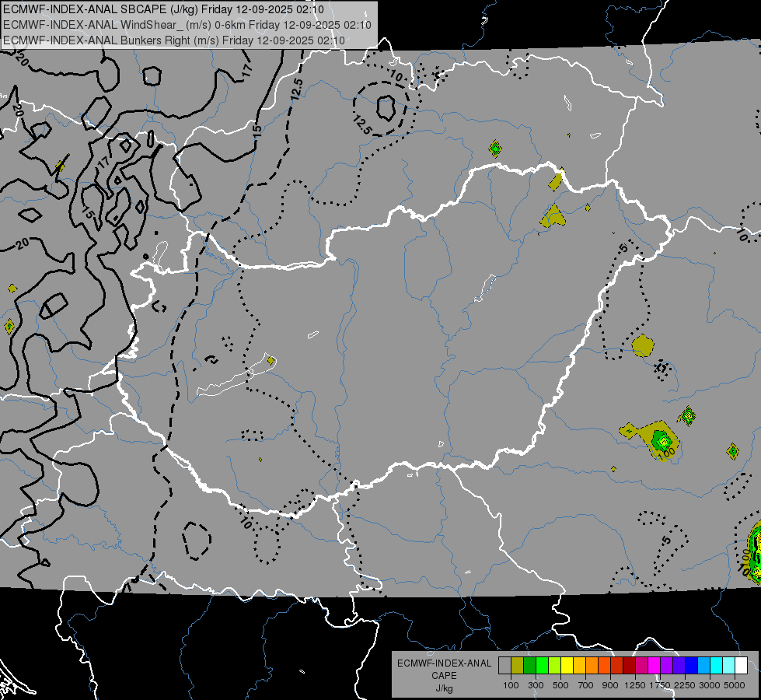Select the pure yellow legend swatch
Screen dimensions: 761x700
click(567, 666)
